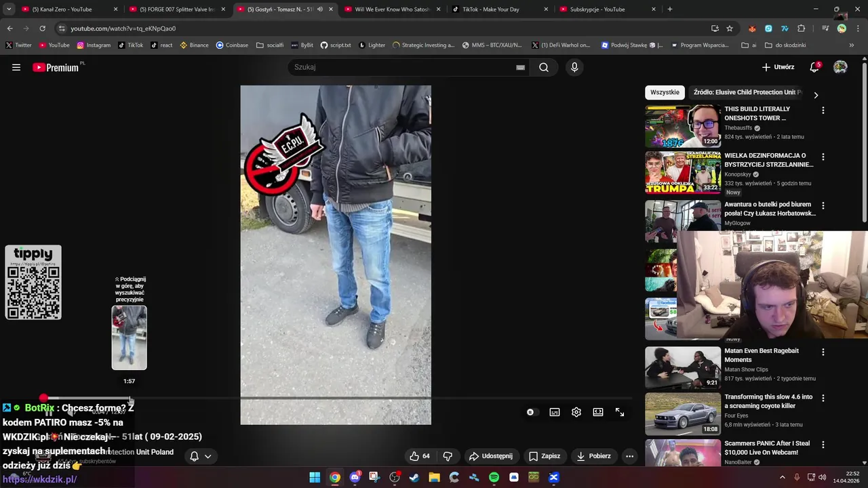868x488 pixels.
Task: Open Steam from taskbar
Action: coord(414,477)
